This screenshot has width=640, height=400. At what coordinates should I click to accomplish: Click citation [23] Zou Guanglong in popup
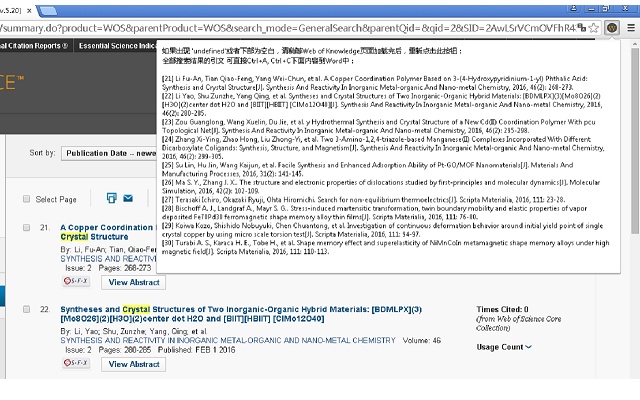click(378, 126)
